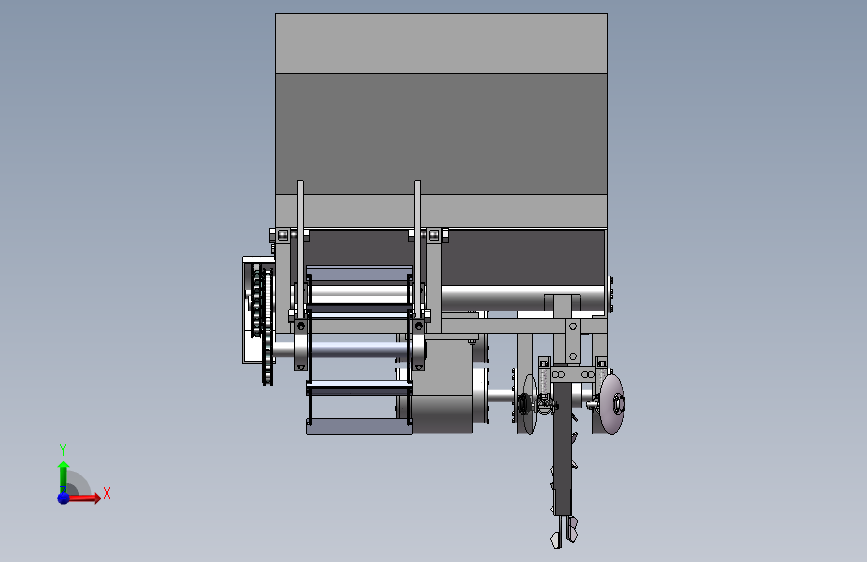Viewport: 867px width, 562px height.
Task: Select the round disc coulter at far right
Action: click(612, 403)
